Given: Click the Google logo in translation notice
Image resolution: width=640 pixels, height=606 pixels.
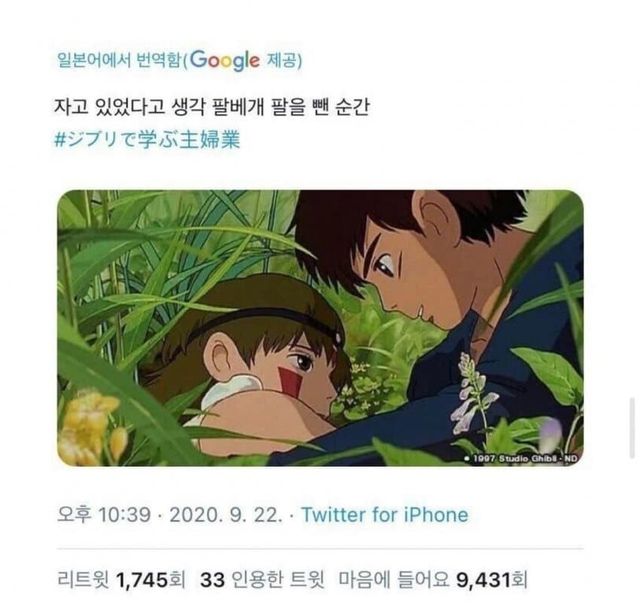Looking at the screenshot, I should tap(228, 59).
